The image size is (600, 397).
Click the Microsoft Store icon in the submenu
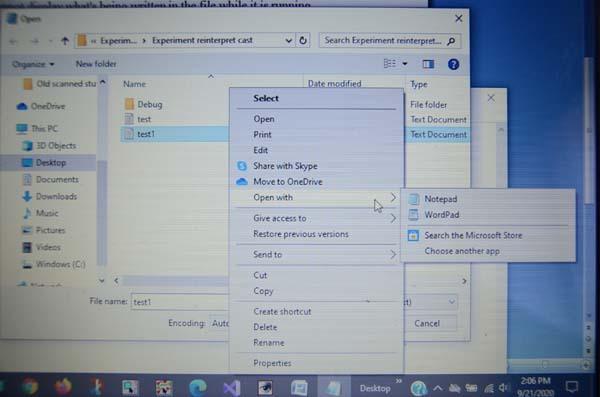[x=413, y=235]
